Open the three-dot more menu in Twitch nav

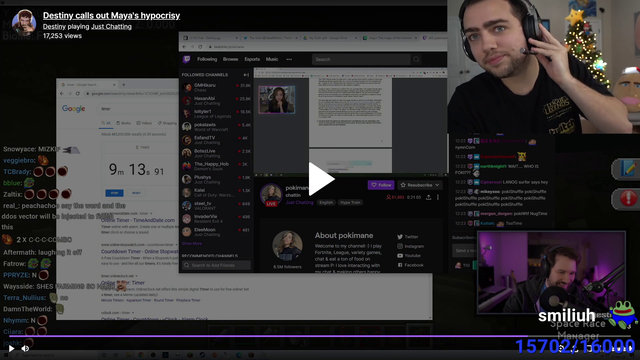click(x=289, y=60)
